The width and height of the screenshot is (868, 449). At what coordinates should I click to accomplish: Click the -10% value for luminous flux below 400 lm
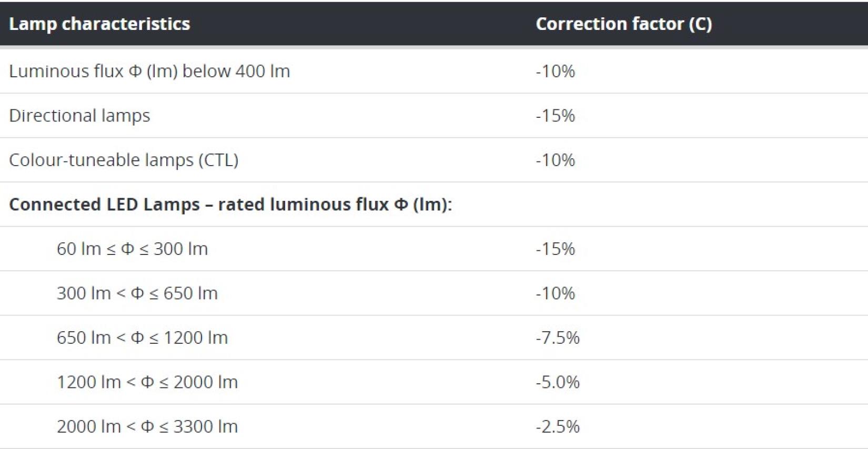pyautogui.click(x=556, y=71)
